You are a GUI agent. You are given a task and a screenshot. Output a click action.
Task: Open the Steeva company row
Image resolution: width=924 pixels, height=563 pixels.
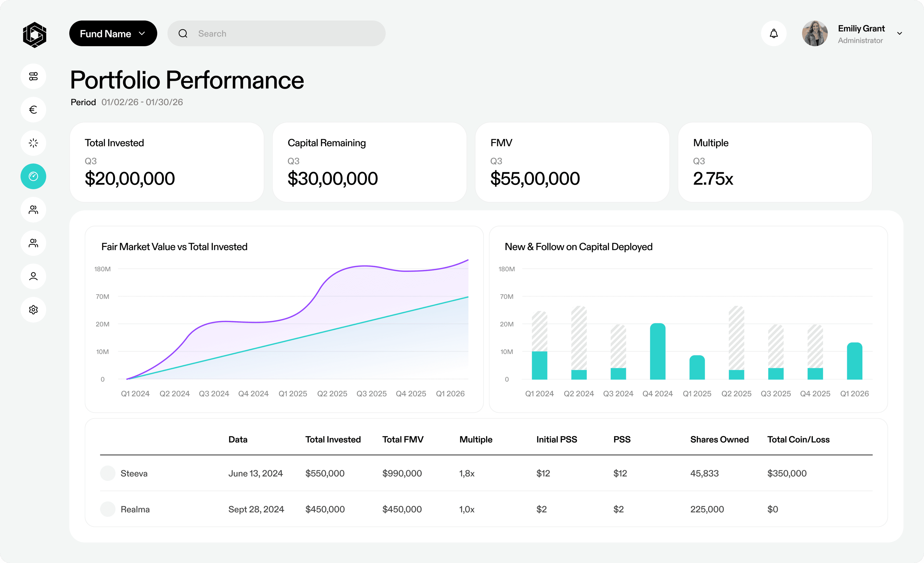134,473
